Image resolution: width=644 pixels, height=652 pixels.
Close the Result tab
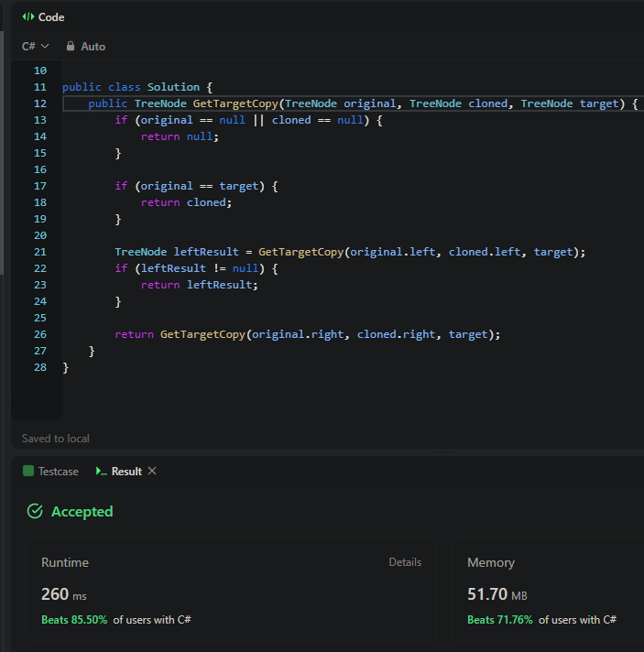[152, 471]
